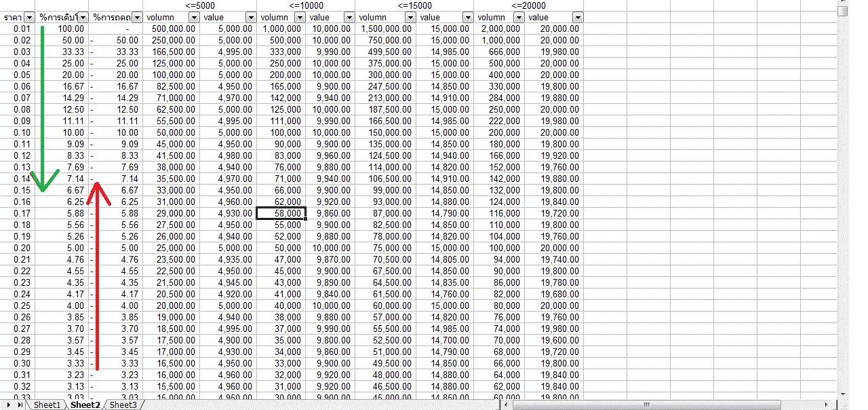Select the cell 4,920.00
The height and width of the screenshot is (410, 868).
[x=229, y=294]
